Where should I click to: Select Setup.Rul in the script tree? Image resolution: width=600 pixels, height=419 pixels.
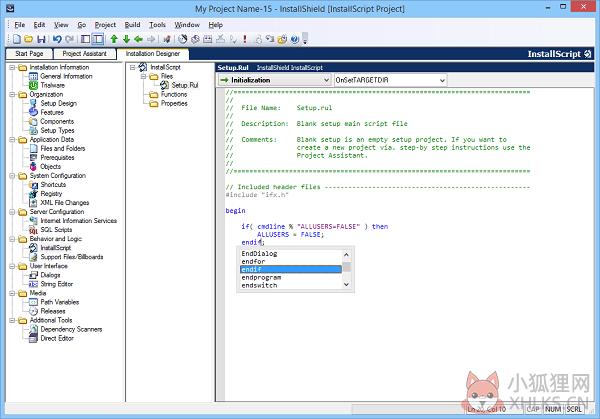coord(185,85)
